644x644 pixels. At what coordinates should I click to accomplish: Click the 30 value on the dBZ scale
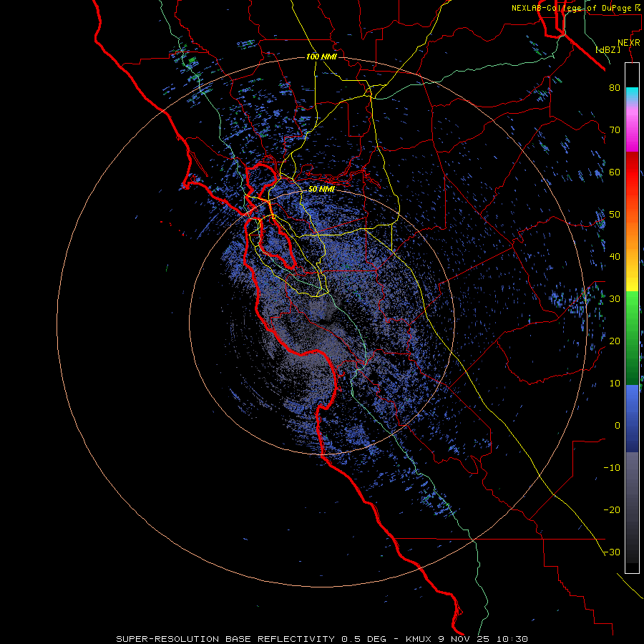click(615, 299)
